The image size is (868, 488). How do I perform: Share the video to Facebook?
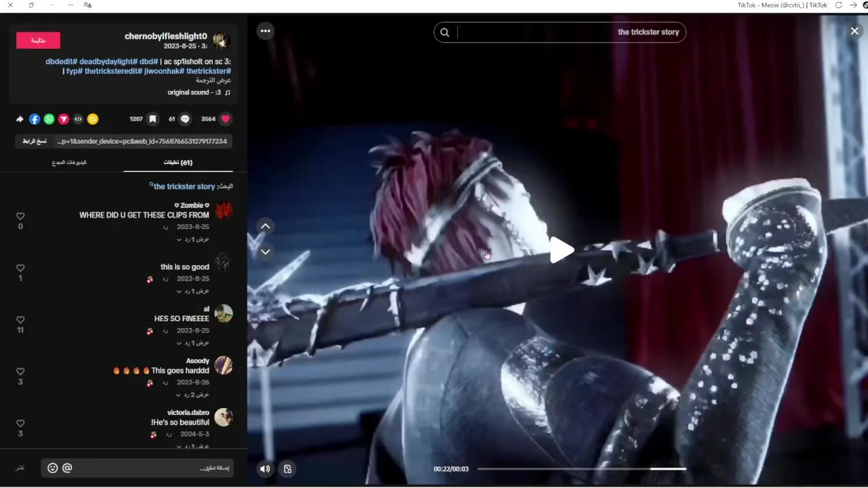click(35, 119)
